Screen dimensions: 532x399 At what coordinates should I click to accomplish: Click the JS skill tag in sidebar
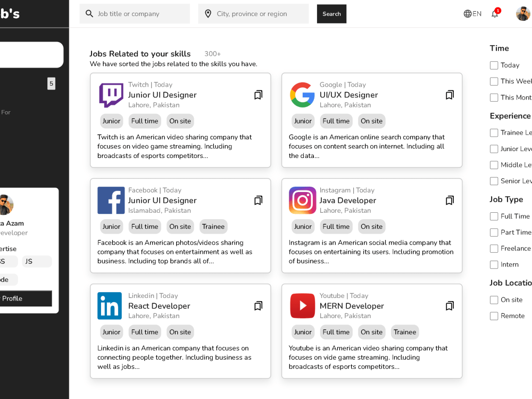pyautogui.click(x=37, y=262)
